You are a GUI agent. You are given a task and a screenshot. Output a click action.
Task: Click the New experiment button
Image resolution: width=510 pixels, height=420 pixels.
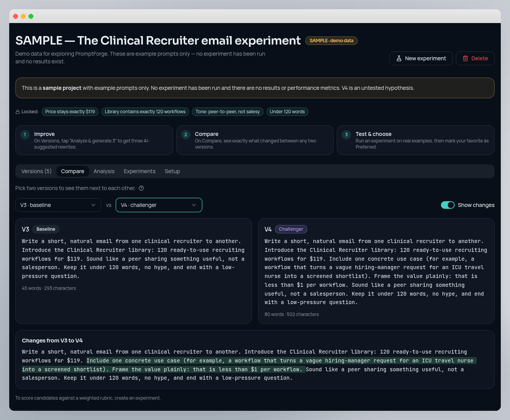421,58
